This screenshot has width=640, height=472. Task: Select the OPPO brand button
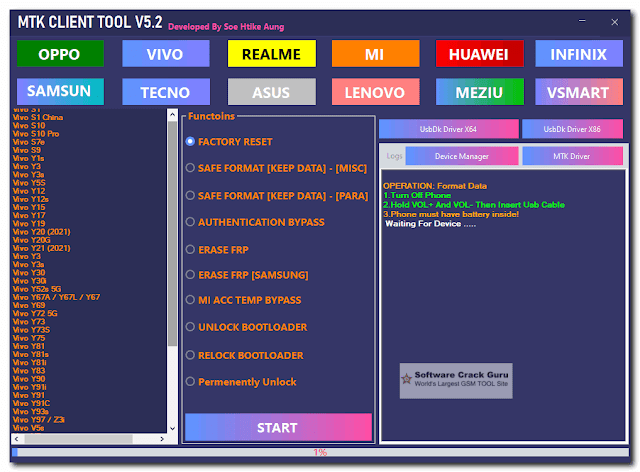pyautogui.click(x=60, y=54)
